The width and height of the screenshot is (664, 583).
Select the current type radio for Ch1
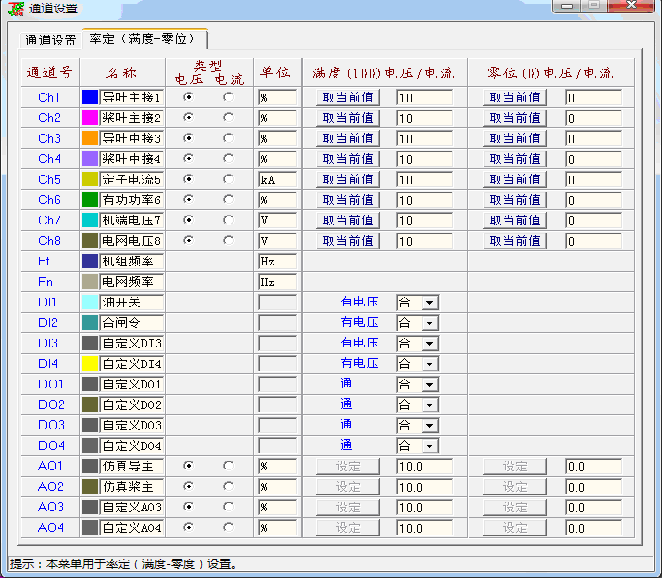(x=228, y=97)
